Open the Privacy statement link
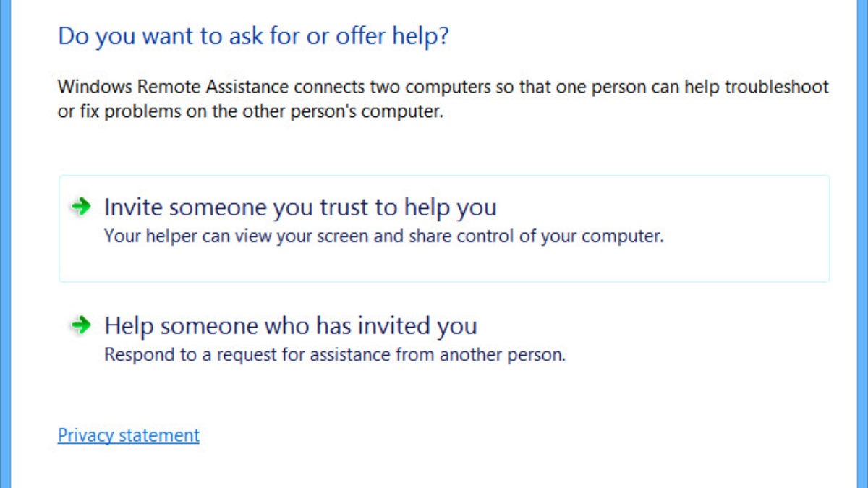Image resolution: width=868 pixels, height=488 pixels. (128, 435)
